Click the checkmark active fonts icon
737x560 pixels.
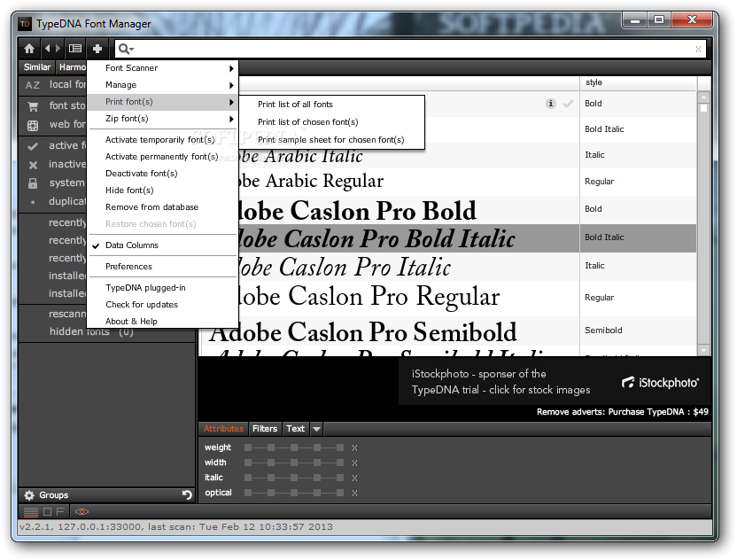point(33,146)
